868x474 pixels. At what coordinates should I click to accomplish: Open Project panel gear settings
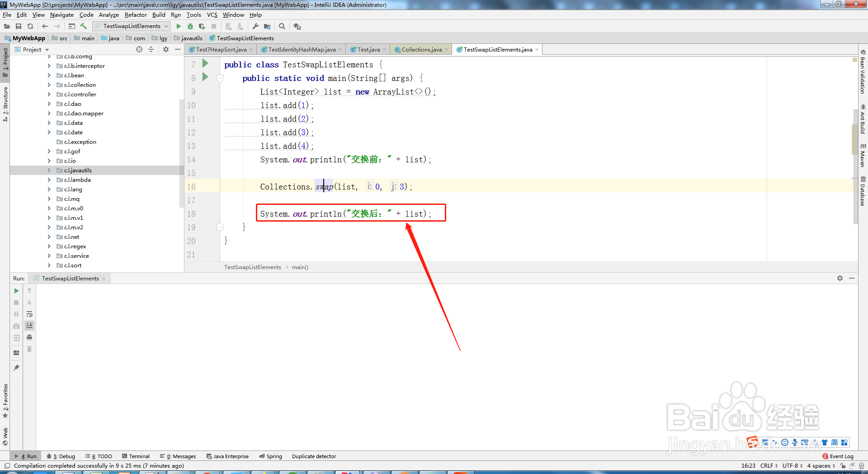[166, 49]
